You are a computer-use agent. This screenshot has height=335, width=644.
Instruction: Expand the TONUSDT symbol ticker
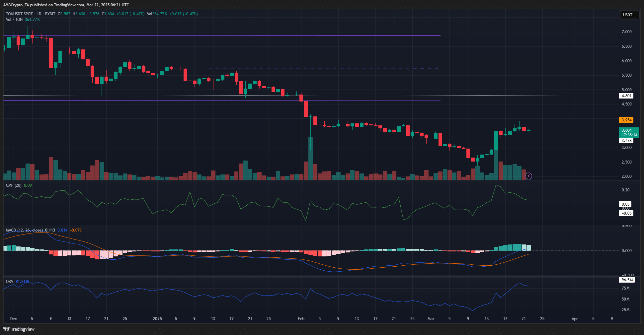[15, 14]
